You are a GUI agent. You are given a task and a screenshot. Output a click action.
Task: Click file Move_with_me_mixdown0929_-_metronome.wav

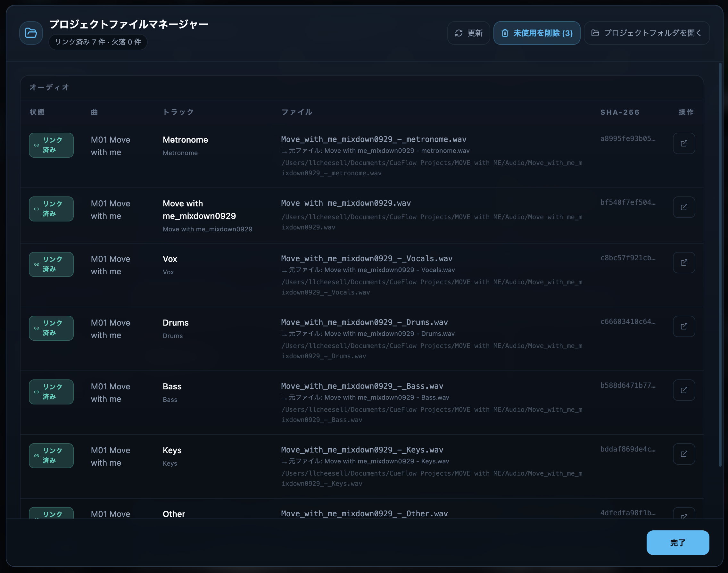click(x=374, y=139)
